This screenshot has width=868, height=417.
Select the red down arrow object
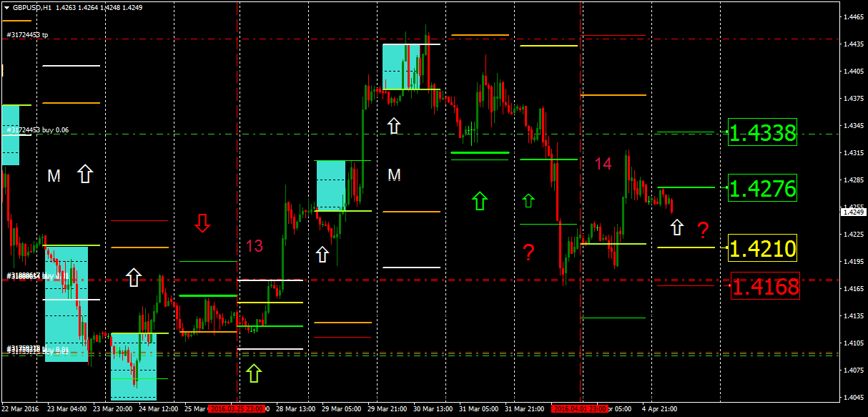tap(202, 223)
